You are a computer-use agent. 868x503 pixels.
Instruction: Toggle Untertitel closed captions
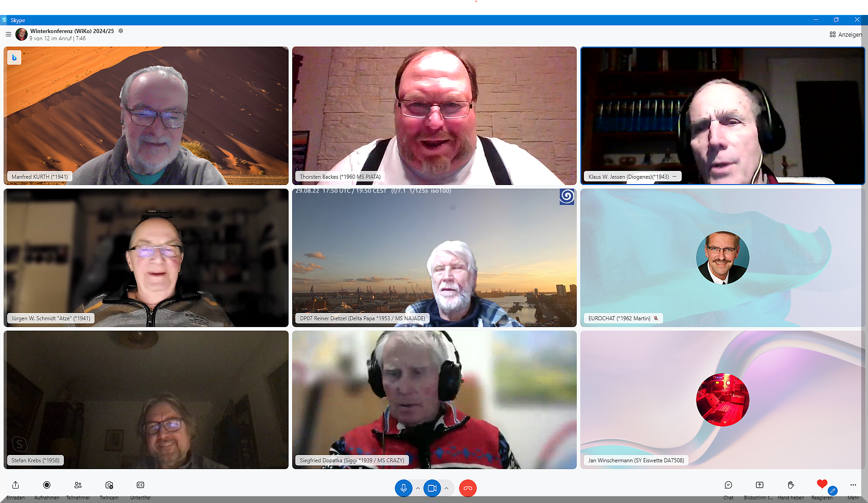point(140,485)
